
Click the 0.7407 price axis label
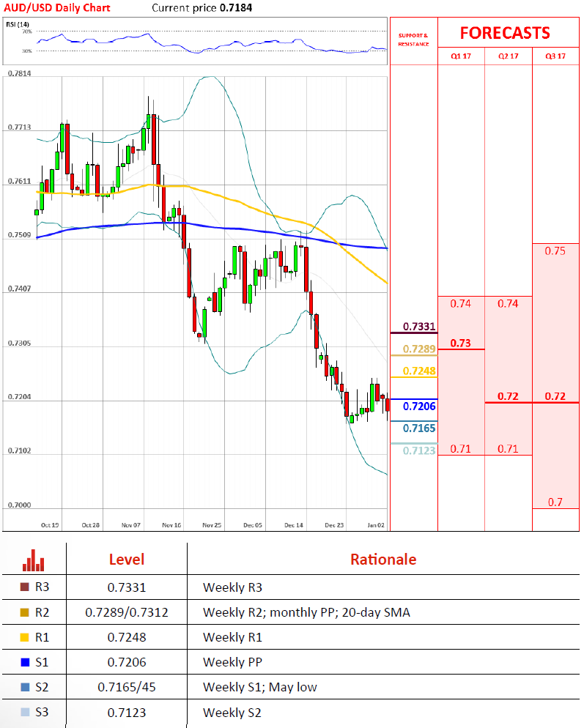20,289
